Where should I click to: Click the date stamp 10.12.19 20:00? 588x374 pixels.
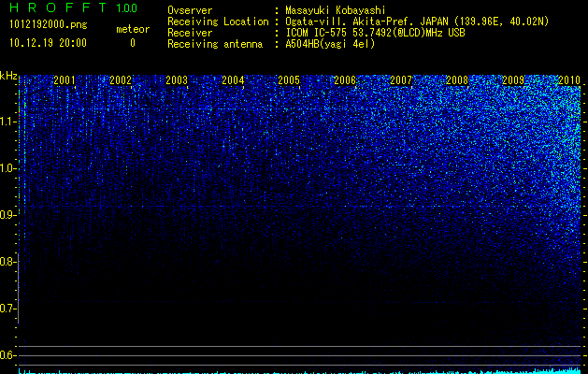(48, 43)
